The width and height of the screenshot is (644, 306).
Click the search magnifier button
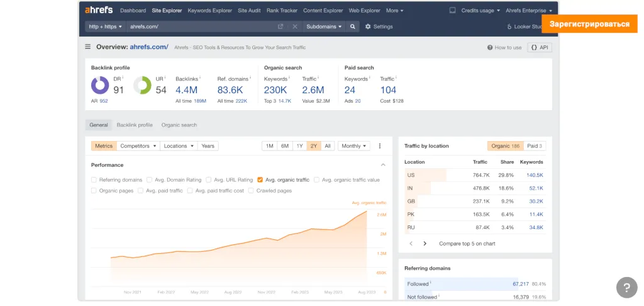pyautogui.click(x=352, y=26)
